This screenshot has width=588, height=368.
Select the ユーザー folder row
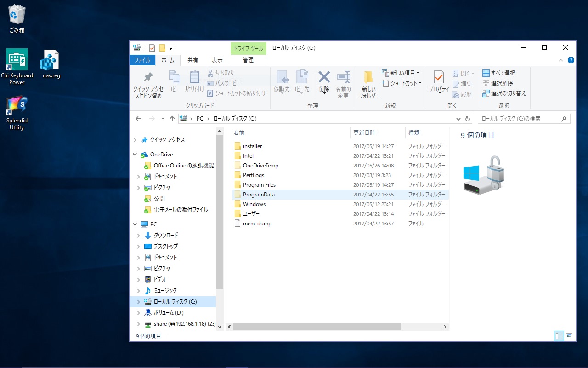coord(339,214)
